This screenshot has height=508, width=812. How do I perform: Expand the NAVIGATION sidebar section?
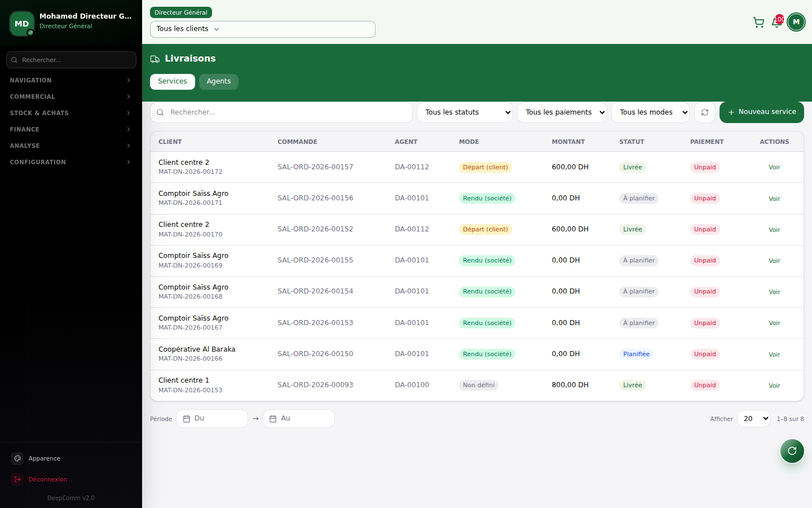coord(71,80)
